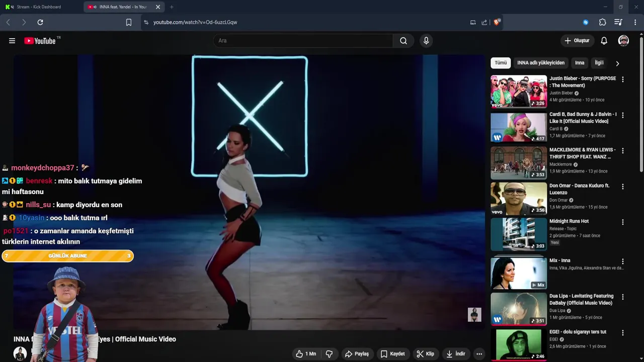Open more options for Dua Lipa Levitating

pyautogui.click(x=623, y=297)
